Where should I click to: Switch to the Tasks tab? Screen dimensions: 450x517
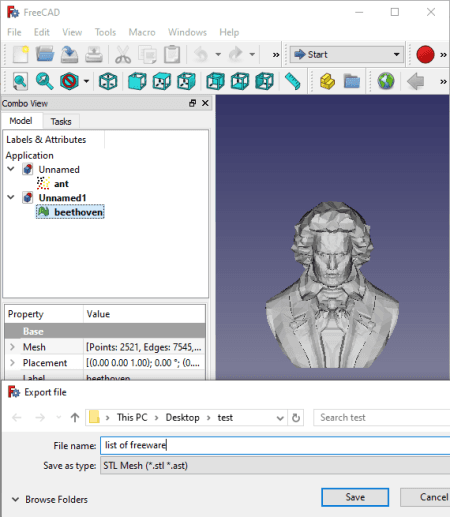pos(61,121)
